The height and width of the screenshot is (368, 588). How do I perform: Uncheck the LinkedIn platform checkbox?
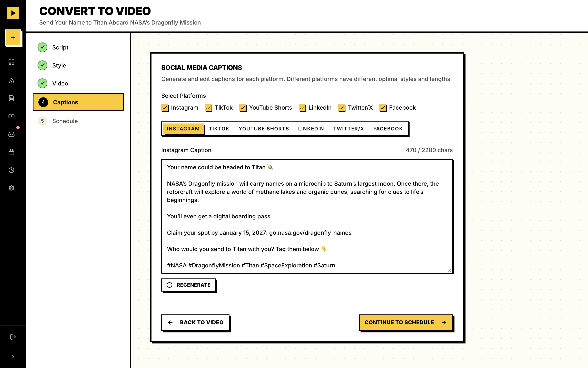(302, 108)
